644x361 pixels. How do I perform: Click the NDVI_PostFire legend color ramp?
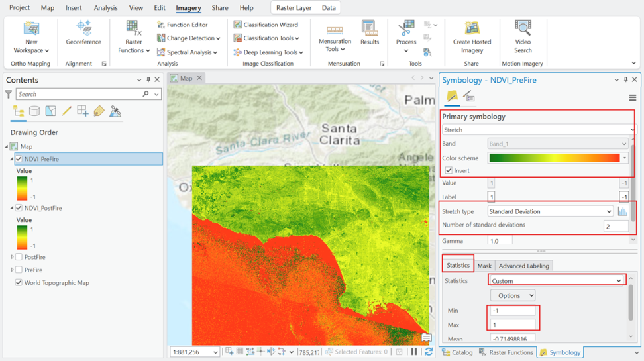click(22, 237)
